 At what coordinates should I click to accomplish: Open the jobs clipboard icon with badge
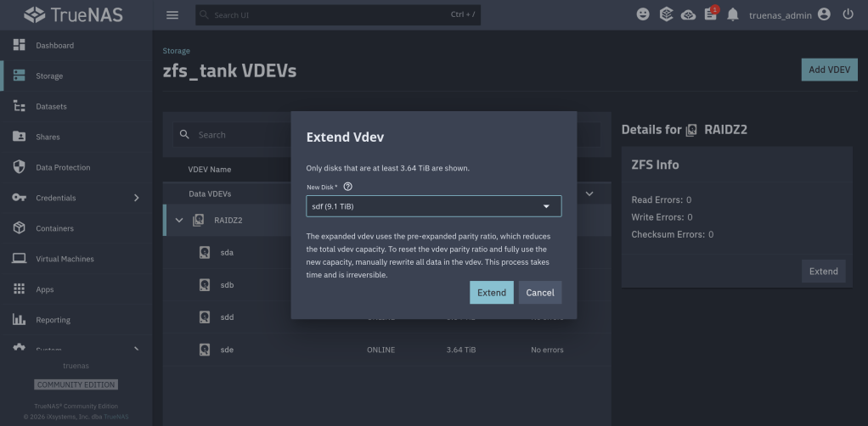coord(710,15)
